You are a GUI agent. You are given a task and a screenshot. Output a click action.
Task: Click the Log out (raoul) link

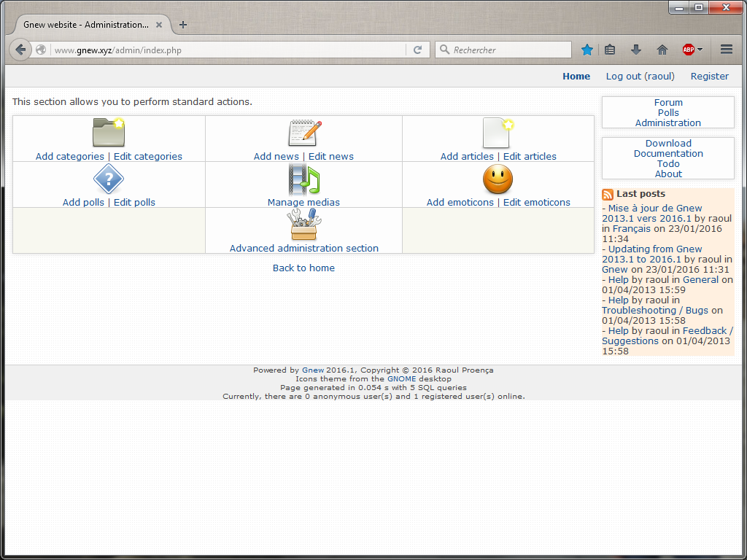640,76
